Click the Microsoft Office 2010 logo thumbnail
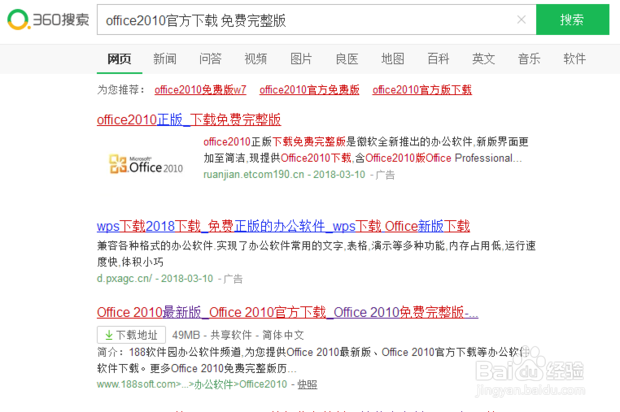This screenshot has width=620, height=412. pos(146,164)
